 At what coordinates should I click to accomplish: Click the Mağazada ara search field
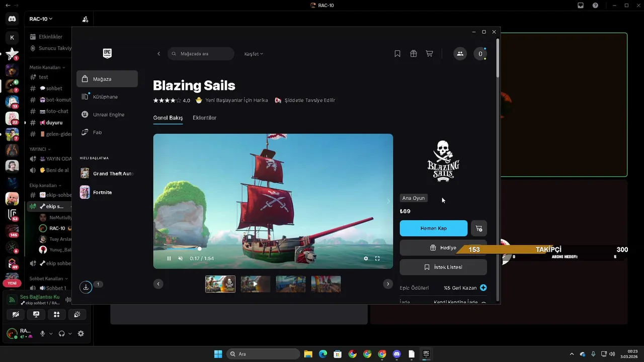tap(201, 54)
